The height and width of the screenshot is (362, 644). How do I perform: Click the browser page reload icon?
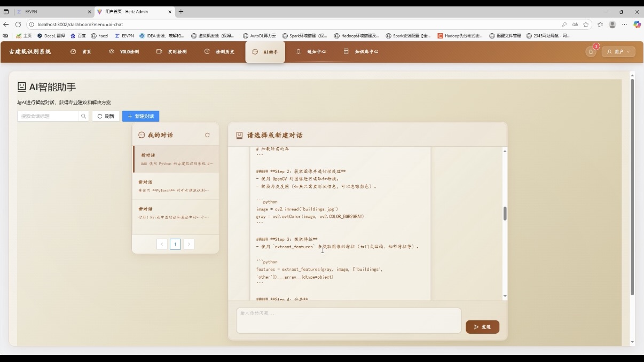[x=18, y=25]
